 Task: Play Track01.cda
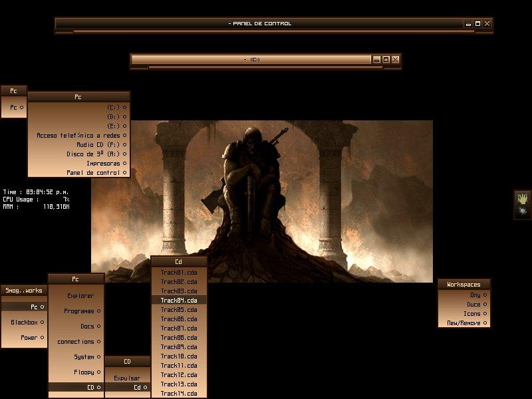point(179,272)
